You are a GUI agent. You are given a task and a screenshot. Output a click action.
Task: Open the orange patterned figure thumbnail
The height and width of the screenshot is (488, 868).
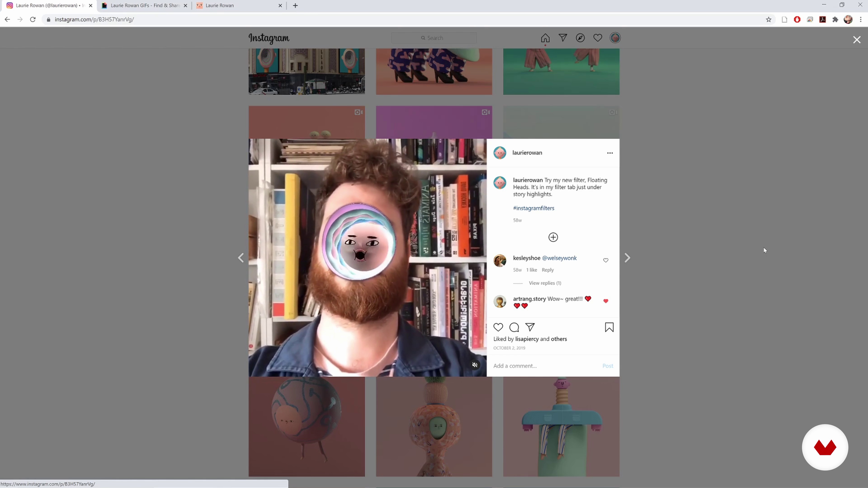pyautogui.click(x=434, y=426)
